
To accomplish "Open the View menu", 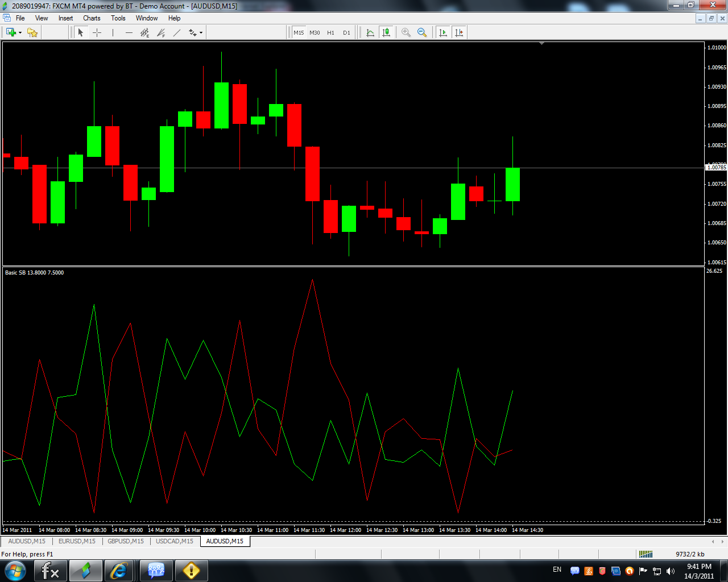I will point(42,18).
